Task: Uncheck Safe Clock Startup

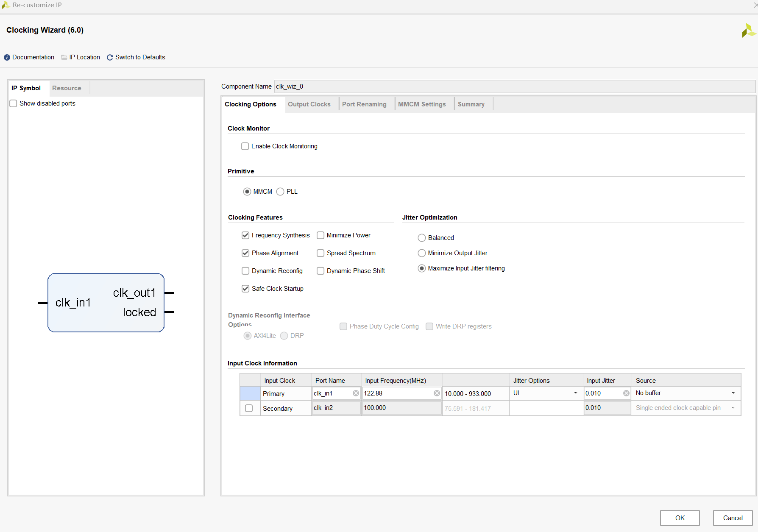Action: (245, 289)
